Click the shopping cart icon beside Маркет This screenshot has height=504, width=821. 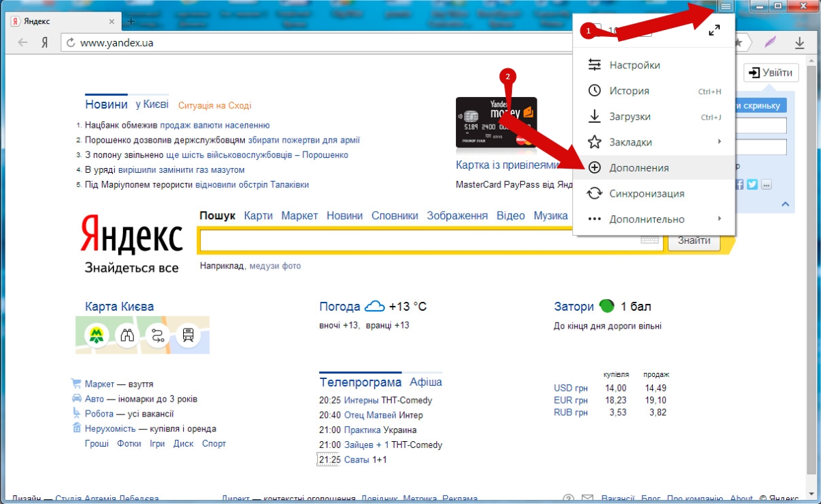click(76, 384)
